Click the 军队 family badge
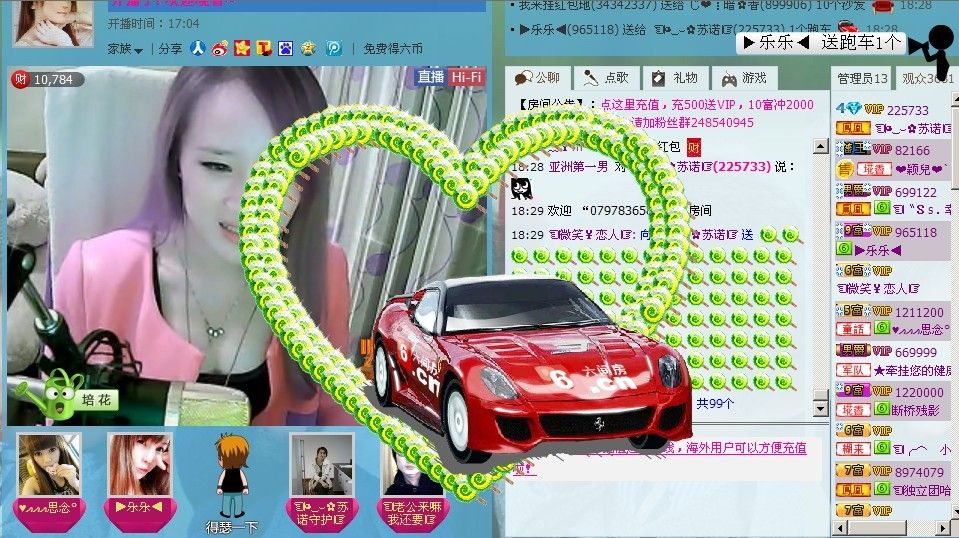959x538 pixels. point(853,370)
